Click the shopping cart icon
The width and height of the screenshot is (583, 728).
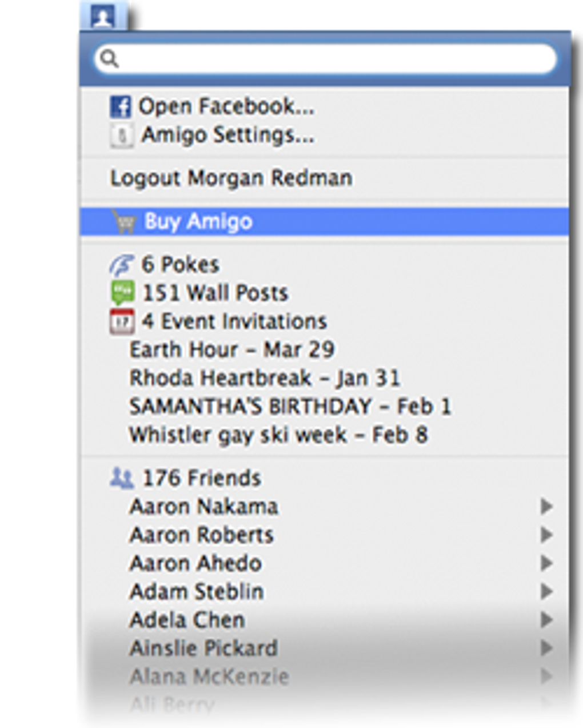[123, 221]
